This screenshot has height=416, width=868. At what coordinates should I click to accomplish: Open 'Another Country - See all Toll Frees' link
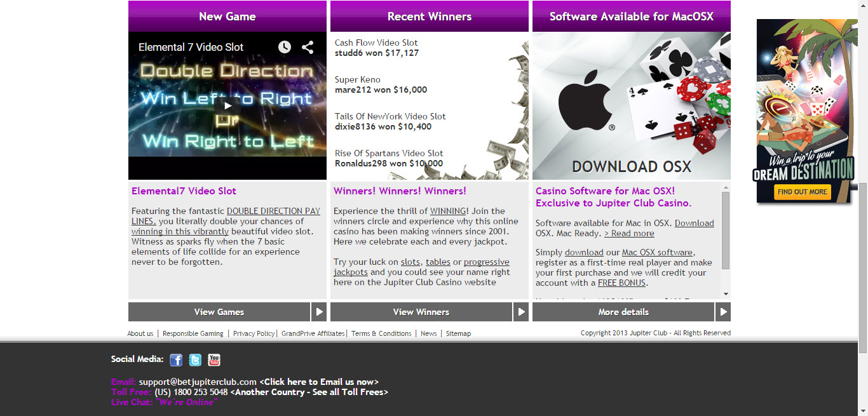(x=309, y=392)
